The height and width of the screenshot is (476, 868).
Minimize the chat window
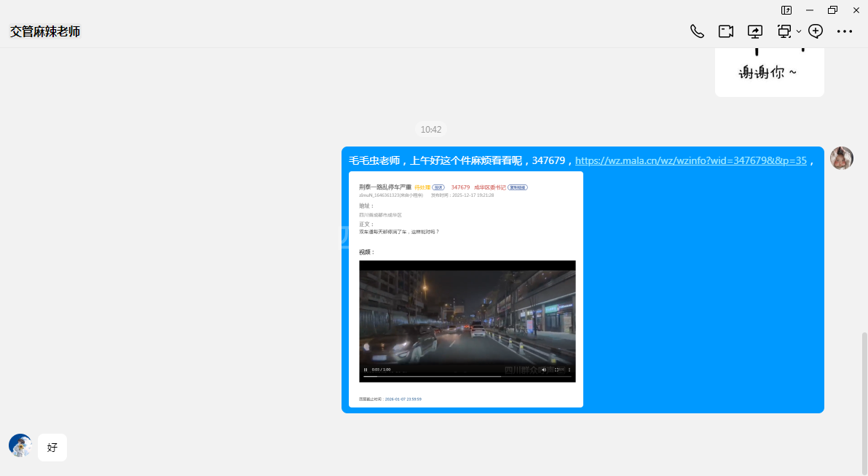[810, 10]
